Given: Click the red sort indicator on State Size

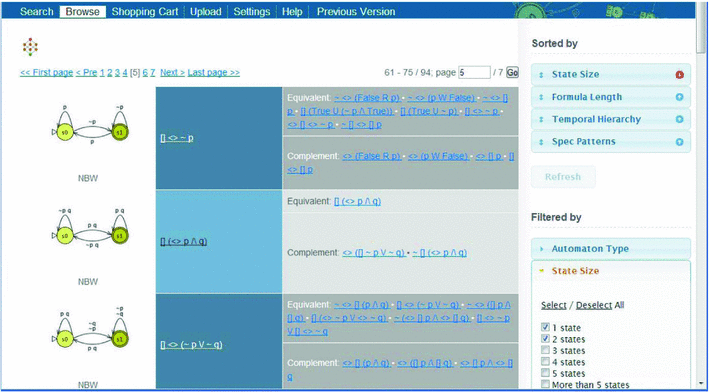Looking at the screenshot, I should pos(679,75).
